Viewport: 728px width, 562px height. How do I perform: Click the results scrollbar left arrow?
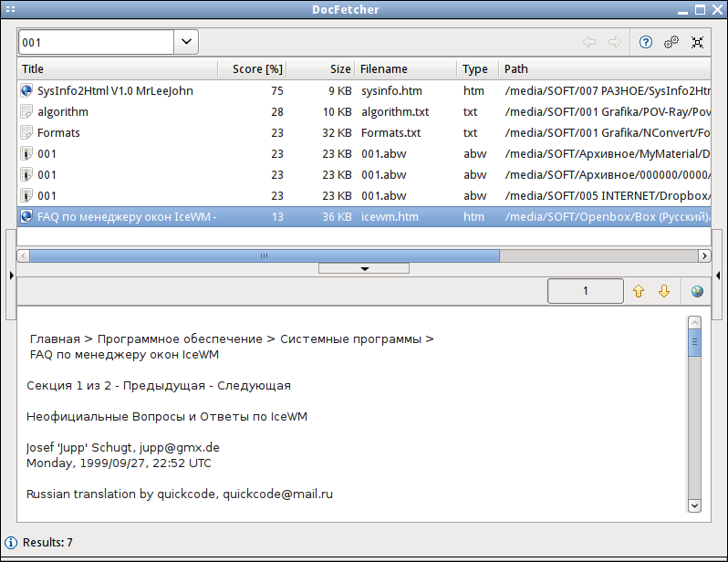(x=24, y=256)
